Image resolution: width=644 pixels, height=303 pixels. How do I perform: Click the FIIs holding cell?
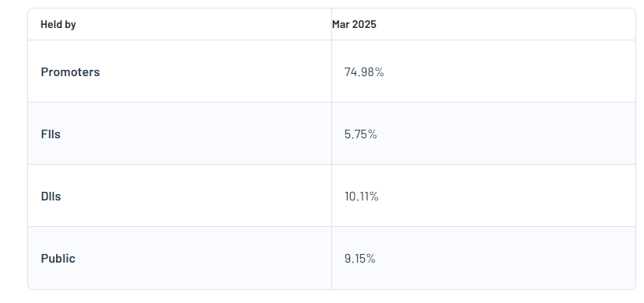(484, 134)
